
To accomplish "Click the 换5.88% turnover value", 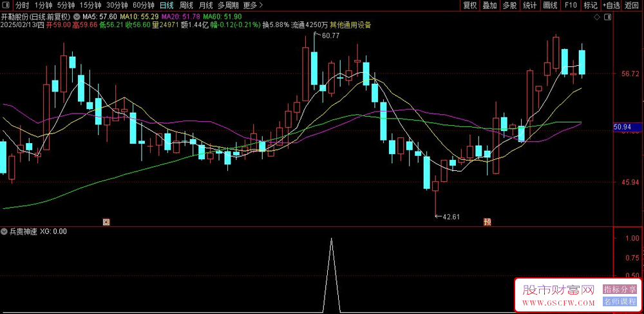I will [276, 25].
